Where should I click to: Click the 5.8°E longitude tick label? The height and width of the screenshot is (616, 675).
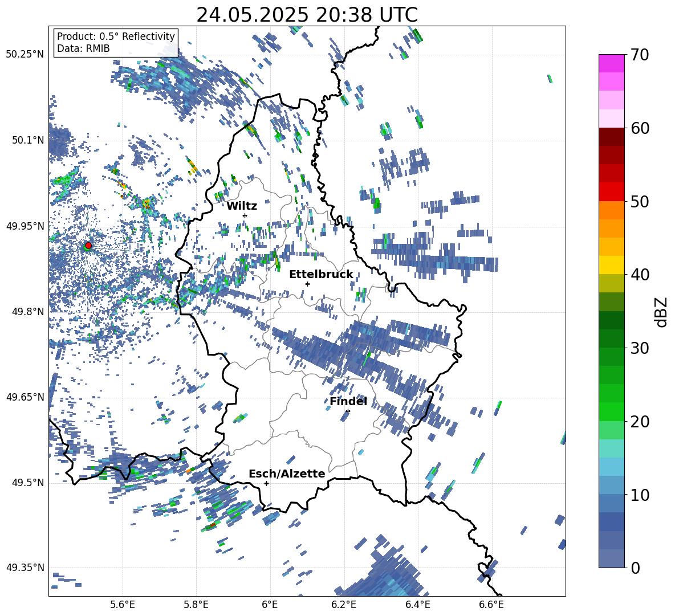[196, 605]
